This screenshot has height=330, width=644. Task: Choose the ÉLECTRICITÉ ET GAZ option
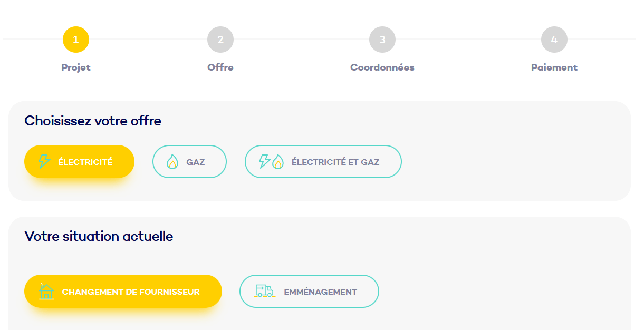[323, 161]
